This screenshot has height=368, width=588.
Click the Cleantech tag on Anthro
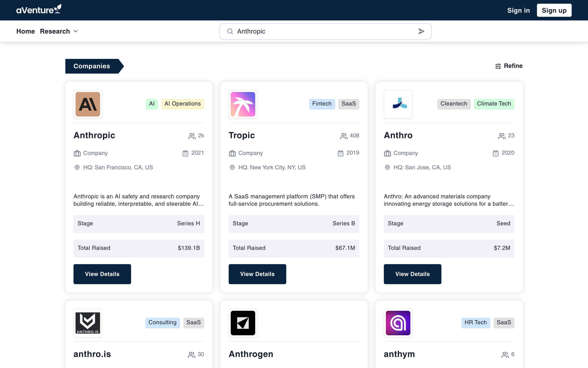454,104
